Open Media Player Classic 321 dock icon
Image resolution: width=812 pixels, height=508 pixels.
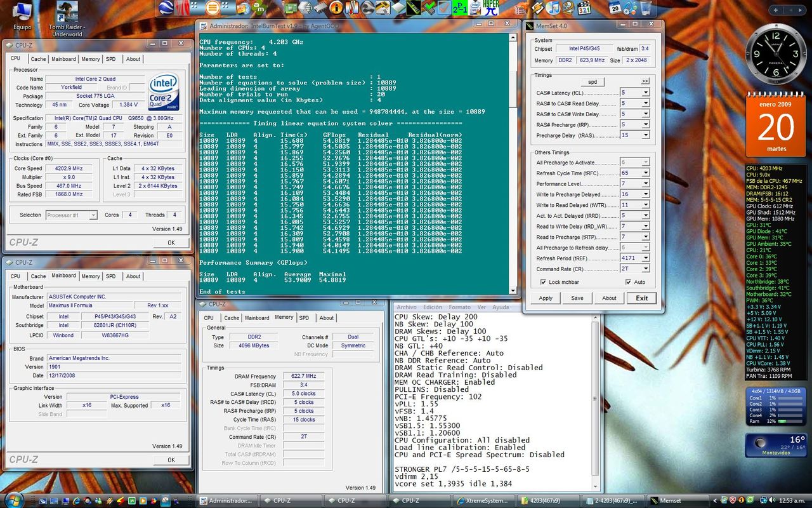584,8
